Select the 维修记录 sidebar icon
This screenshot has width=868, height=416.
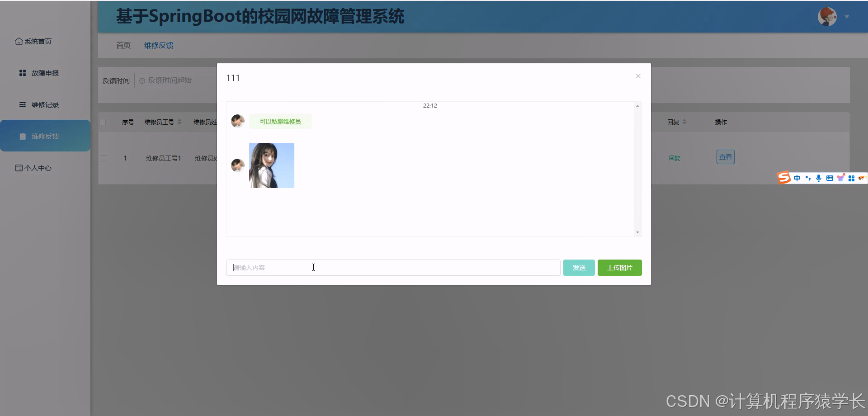click(22, 104)
